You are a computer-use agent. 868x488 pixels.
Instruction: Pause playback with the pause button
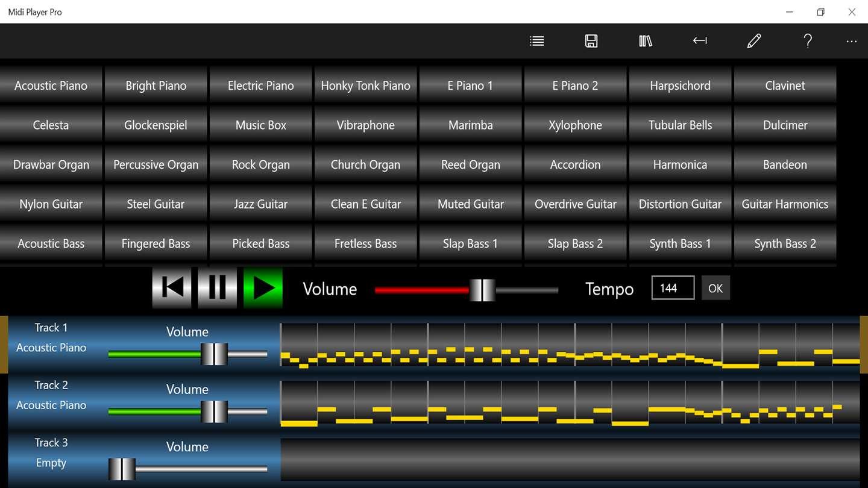point(218,288)
